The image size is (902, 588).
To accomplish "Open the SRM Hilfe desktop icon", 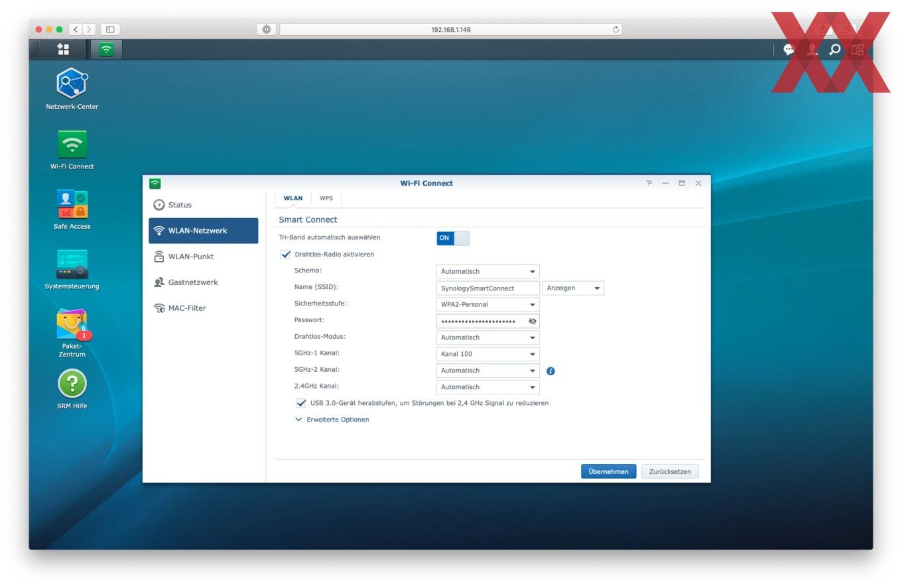I will click(x=72, y=389).
